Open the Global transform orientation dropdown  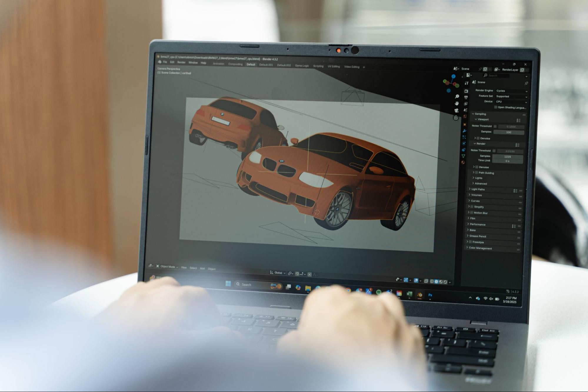point(278,273)
